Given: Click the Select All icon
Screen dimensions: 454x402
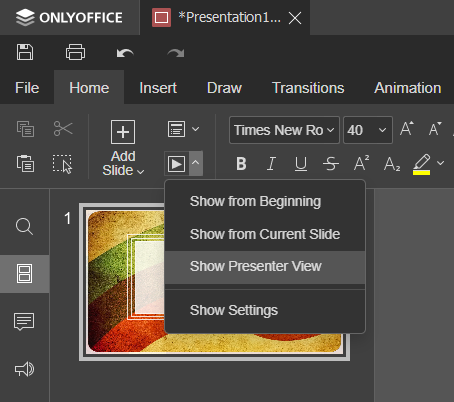Looking at the screenshot, I should coord(62,164).
